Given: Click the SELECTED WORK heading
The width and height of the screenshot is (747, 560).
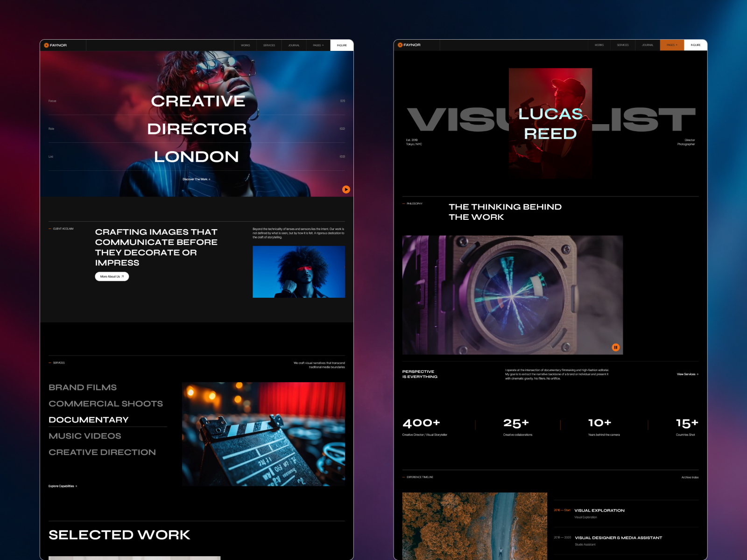Looking at the screenshot, I should [x=120, y=535].
